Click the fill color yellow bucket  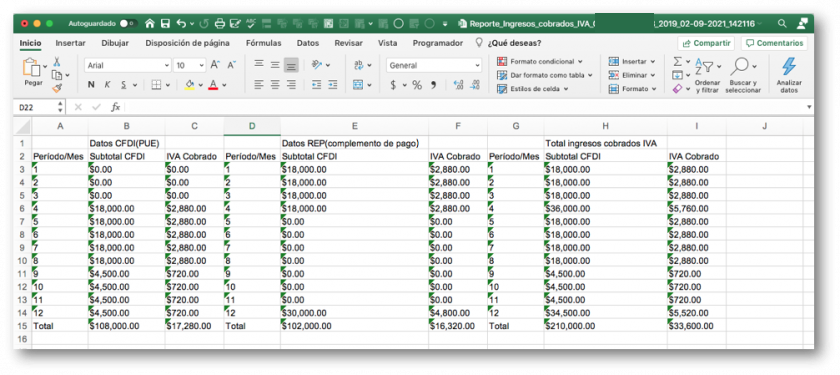coord(189,85)
